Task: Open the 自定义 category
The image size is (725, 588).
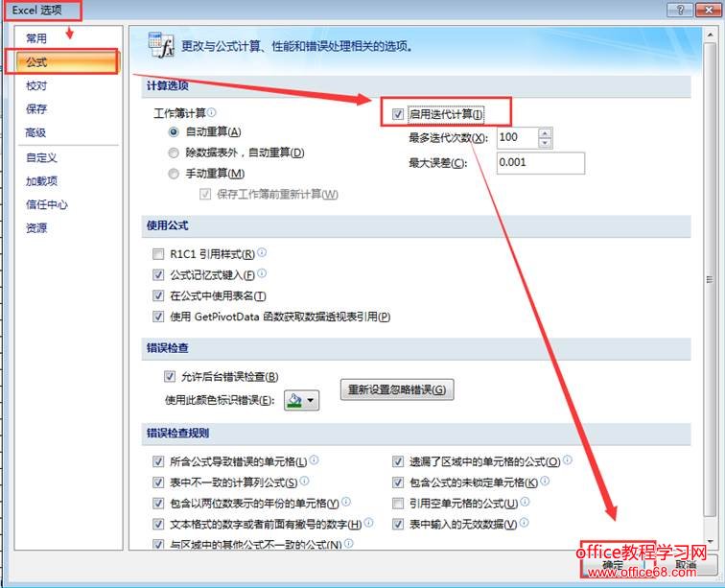Action: coord(41,157)
